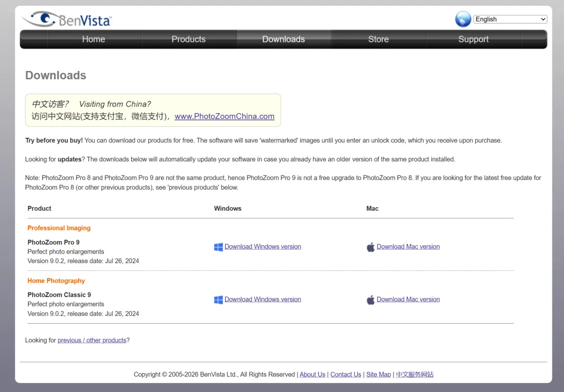This screenshot has height=392, width=564.
Task: Click the Mac column header
Action: [372, 209]
